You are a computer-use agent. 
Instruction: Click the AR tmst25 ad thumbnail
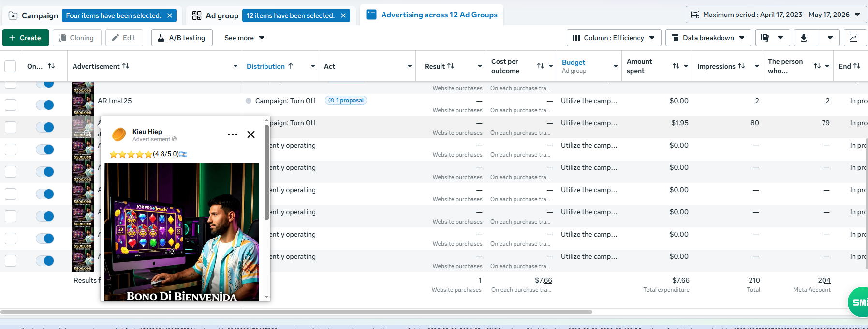coord(83,105)
